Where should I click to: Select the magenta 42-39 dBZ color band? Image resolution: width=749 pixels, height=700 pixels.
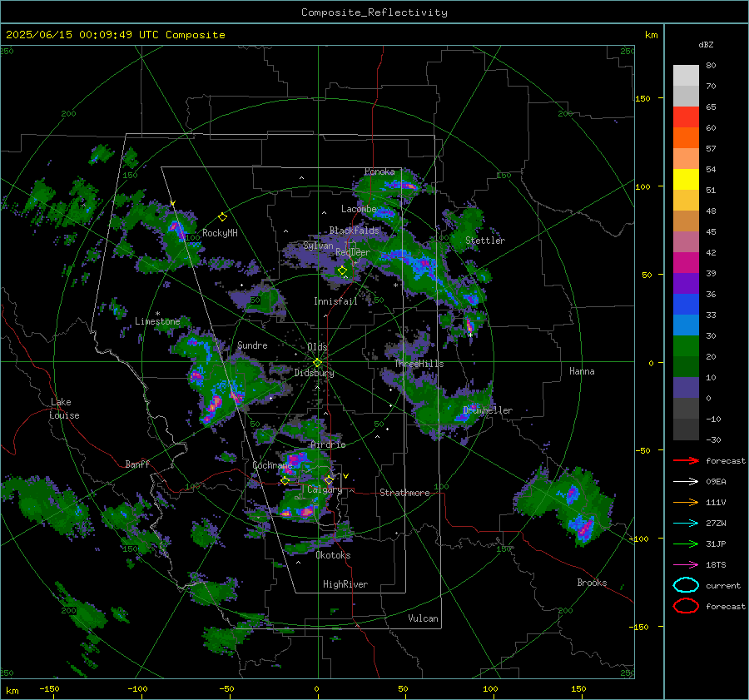(686, 263)
